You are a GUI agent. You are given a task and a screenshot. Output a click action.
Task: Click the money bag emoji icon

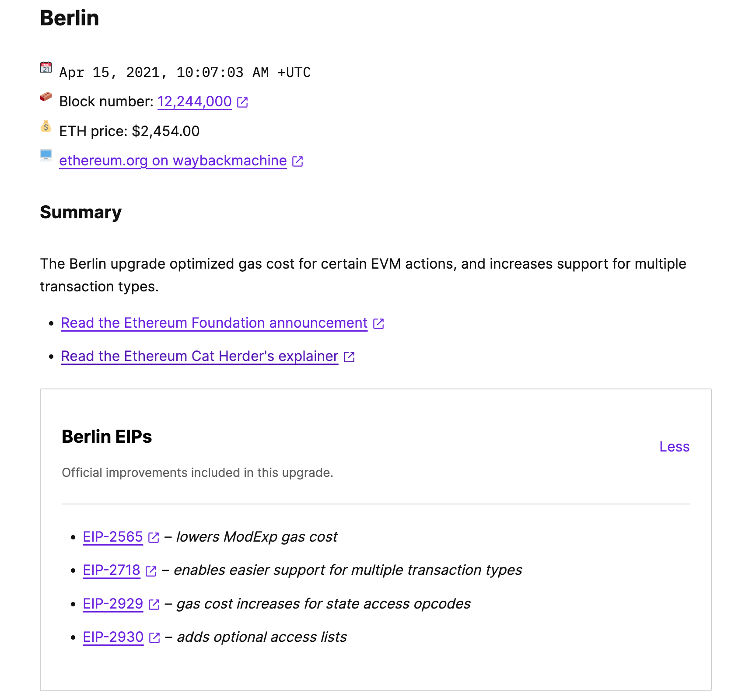46,126
